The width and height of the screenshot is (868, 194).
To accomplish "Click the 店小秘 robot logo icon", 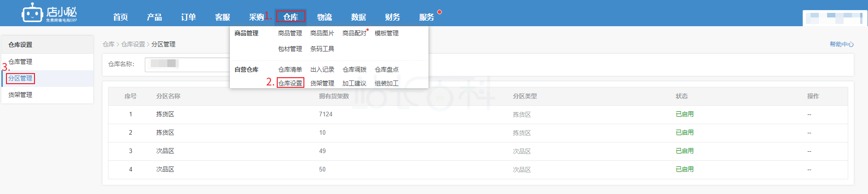I will coord(32,13).
